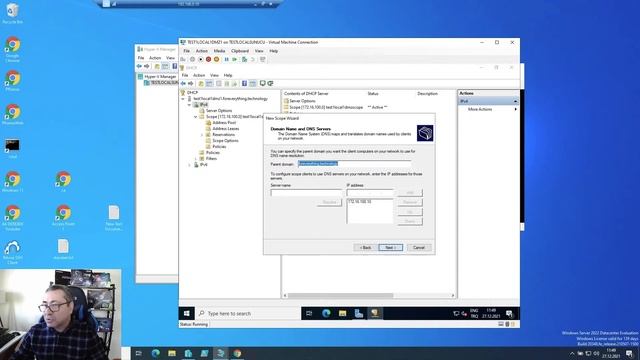The height and width of the screenshot is (360, 640).
Task: Collapse the DHCP server node in the tree
Action: pyautogui.click(x=183, y=99)
